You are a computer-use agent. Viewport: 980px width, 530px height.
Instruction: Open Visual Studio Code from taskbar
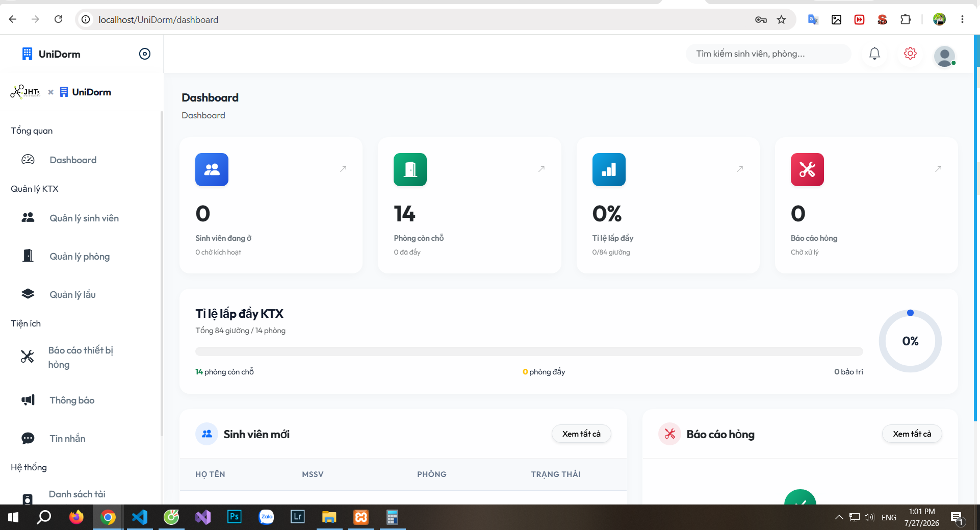(140, 517)
